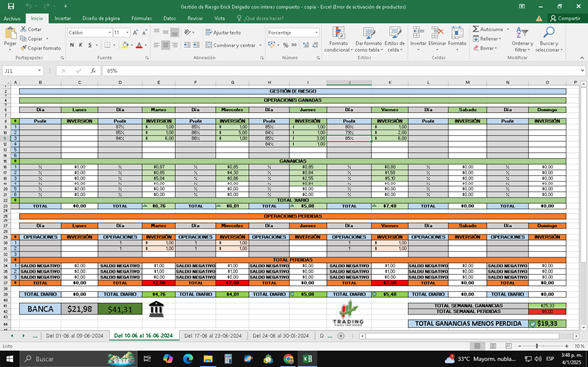The height and width of the screenshot is (367, 588).
Task: Click the Pegar paste icon
Action: click(x=10, y=33)
